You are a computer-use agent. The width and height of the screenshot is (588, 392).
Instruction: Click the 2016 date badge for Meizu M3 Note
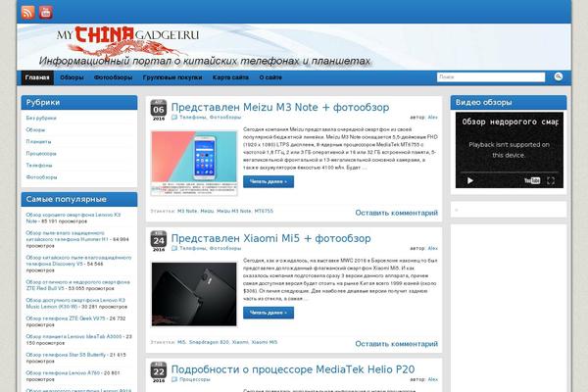[159, 111]
